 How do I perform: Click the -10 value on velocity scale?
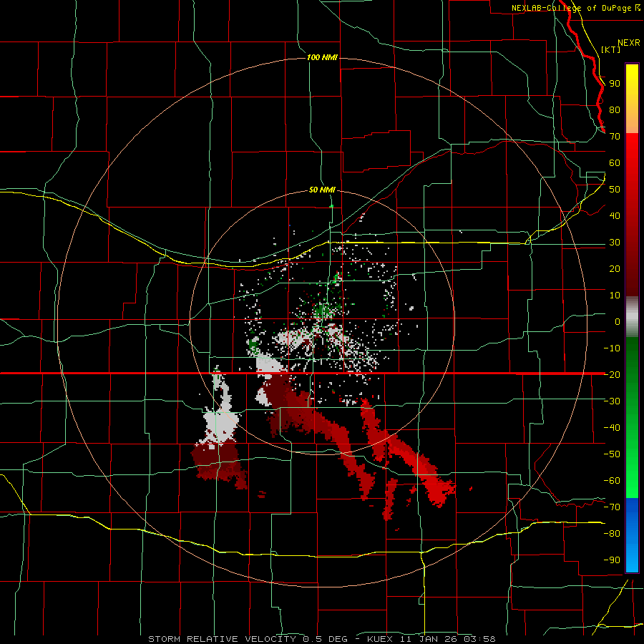pyautogui.click(x=612, y=348)
